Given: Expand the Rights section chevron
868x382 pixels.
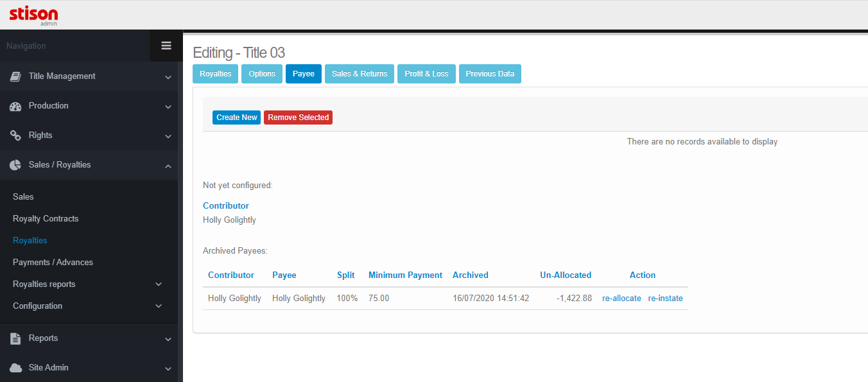Looking at the screenshot, I should pos(168,136).
